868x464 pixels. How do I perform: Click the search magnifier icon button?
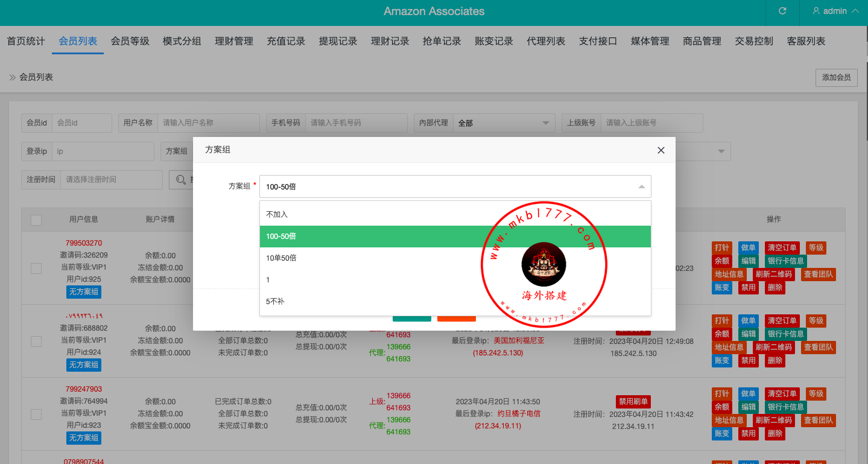click(180, 179)
